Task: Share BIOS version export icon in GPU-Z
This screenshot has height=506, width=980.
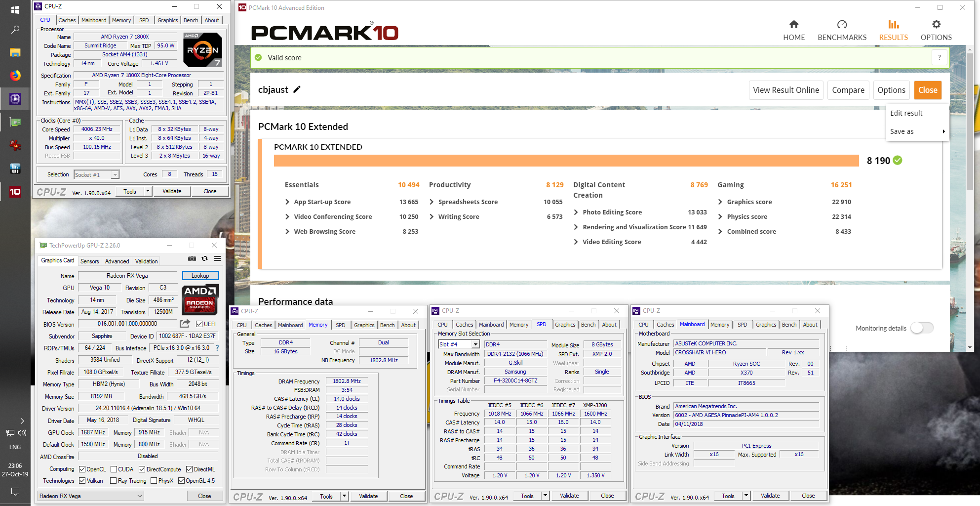Action: point(185,324)
